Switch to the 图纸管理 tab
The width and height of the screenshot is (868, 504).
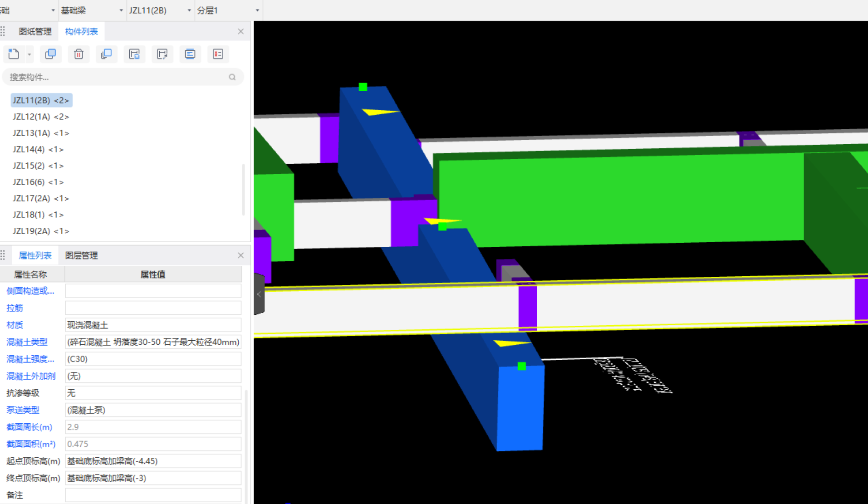(x=35, y=31)
